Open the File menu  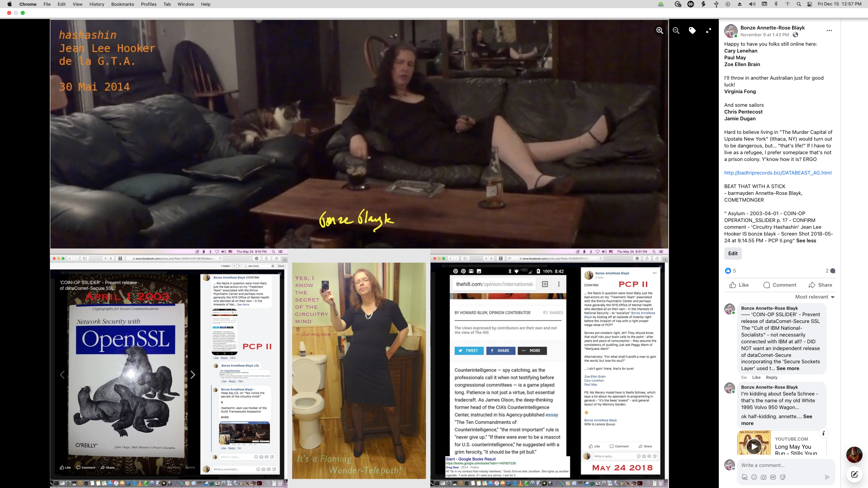(x=47, y=4)
